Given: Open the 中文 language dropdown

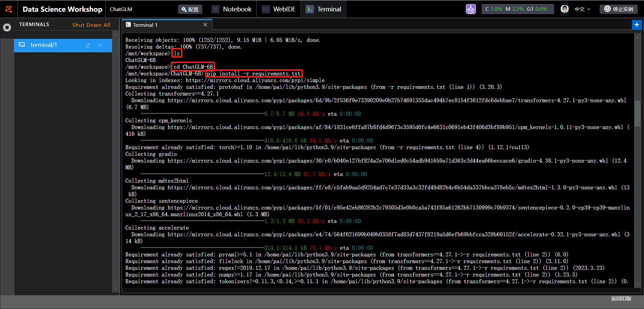Looking at the screenshot, I should [582, 9].
